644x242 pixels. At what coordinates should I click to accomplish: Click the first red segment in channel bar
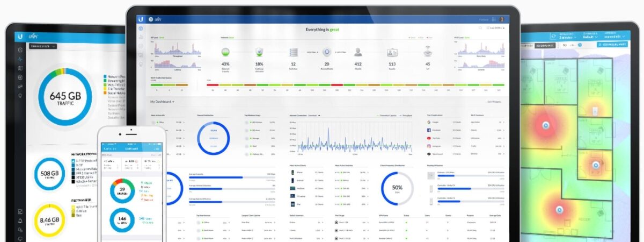pos(213,84)
